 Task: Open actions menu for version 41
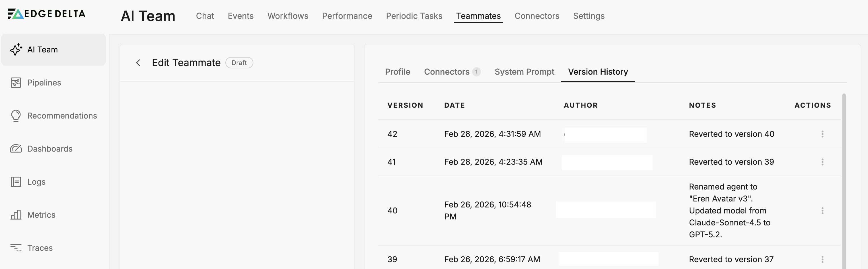822,162
